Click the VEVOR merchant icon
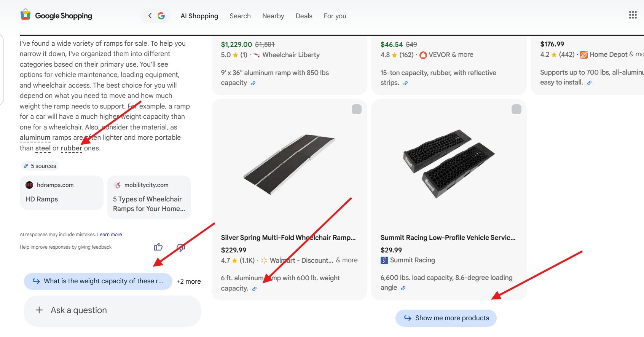Image resolution: width=644 pixels, height=337 pixels. (x=423, y=54)
